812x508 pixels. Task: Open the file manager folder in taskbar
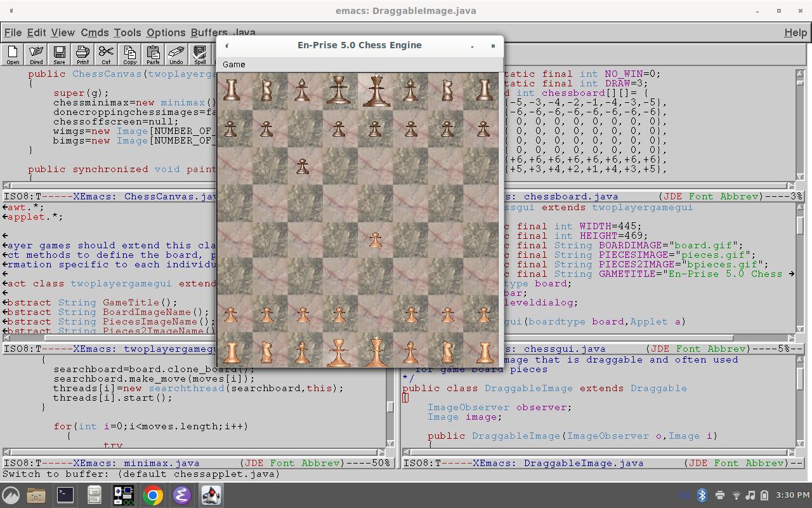point(36,495)
